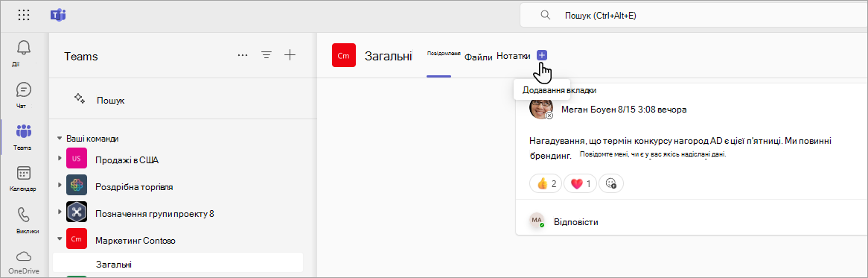Click the heart reaction with count 1

580,183
